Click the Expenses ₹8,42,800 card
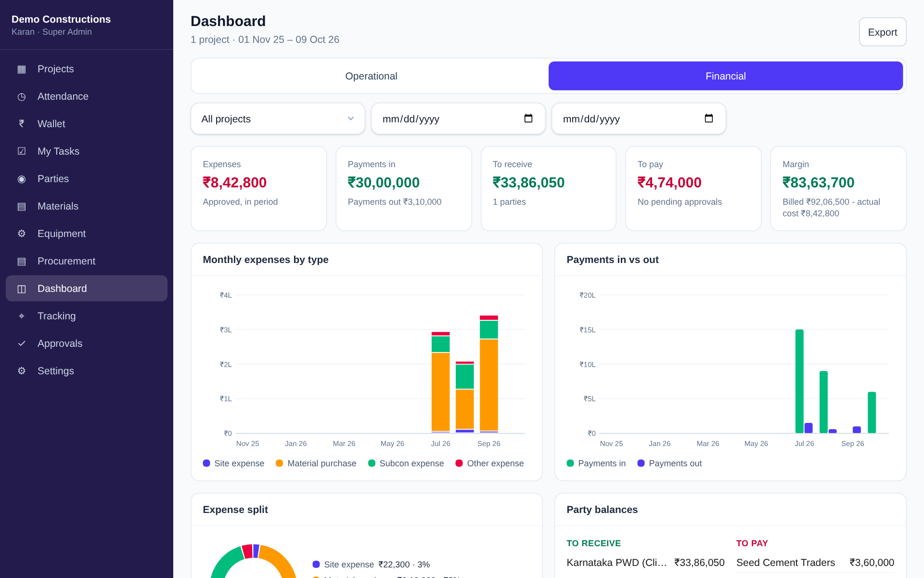924x578 pixels. [258, 189]
